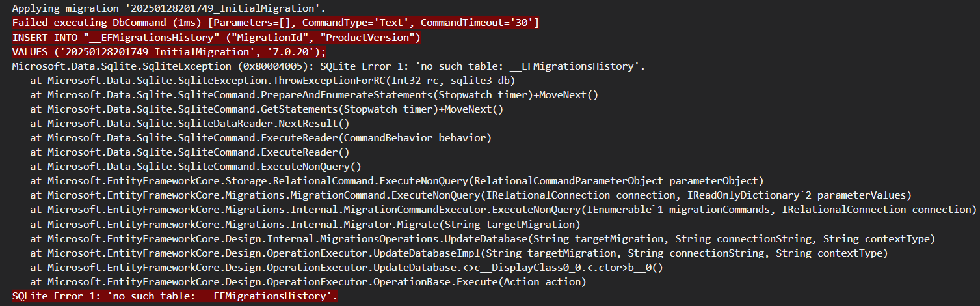The image size is (980, 306).
Task: Click the INSERT INTO "__EFMigrationsHistory" statement line
Action: (217, 38)
